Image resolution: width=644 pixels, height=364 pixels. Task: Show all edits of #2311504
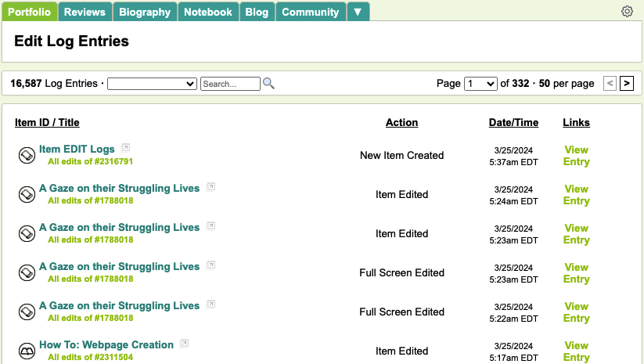pos(90,357)
